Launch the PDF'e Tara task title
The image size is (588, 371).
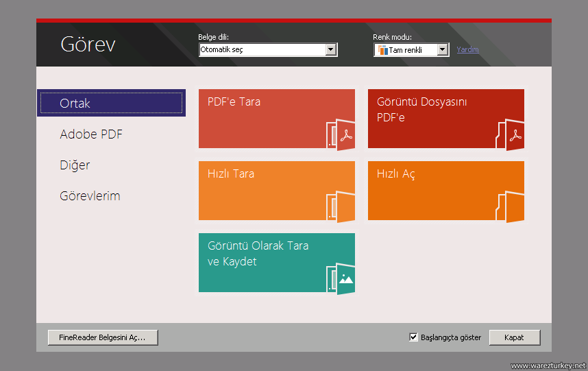(234, 101)
